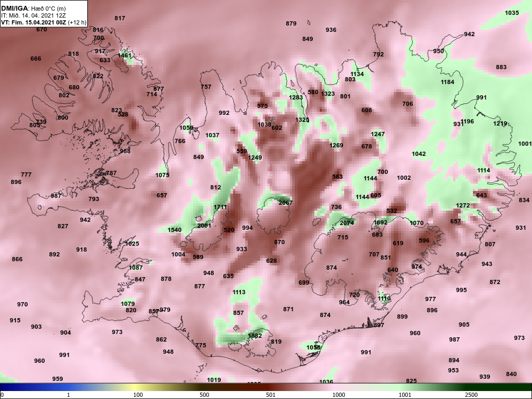
Task: Click the 834 value at the right edge
Action: [x=524, y=200]
